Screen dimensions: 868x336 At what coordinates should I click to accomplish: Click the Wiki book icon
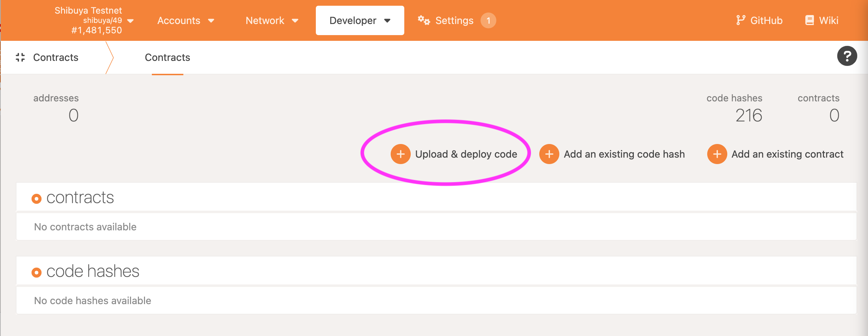(x=809, y=20)
